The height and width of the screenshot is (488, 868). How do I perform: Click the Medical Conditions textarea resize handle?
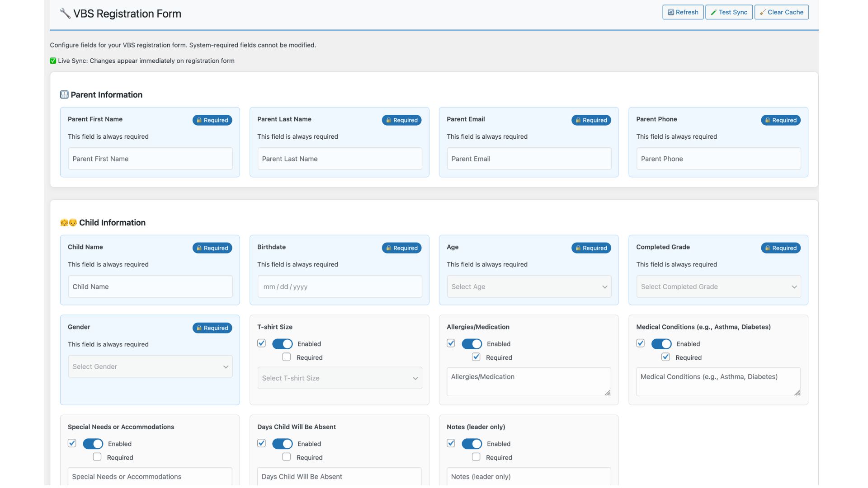pyautogui.click(x=797, y=393)
